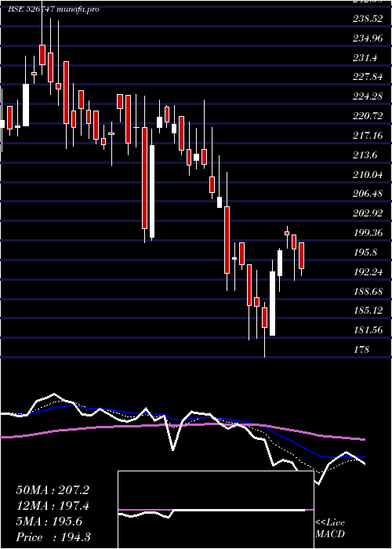Click the 224.28 price axis label
Image resolution: width=392 pixels, height=549 pixels.
pyautogui.click(x=368, y=96)
